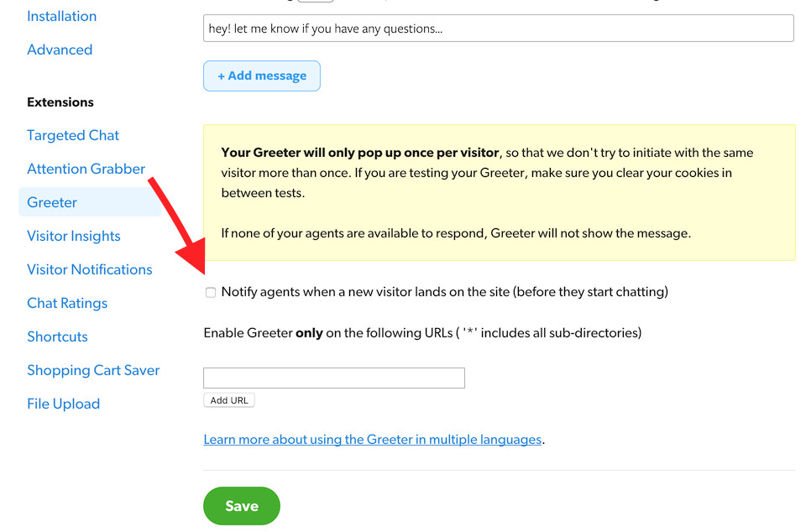
Task: Go to the Shortcuts extension
Action: click(57, 336)
